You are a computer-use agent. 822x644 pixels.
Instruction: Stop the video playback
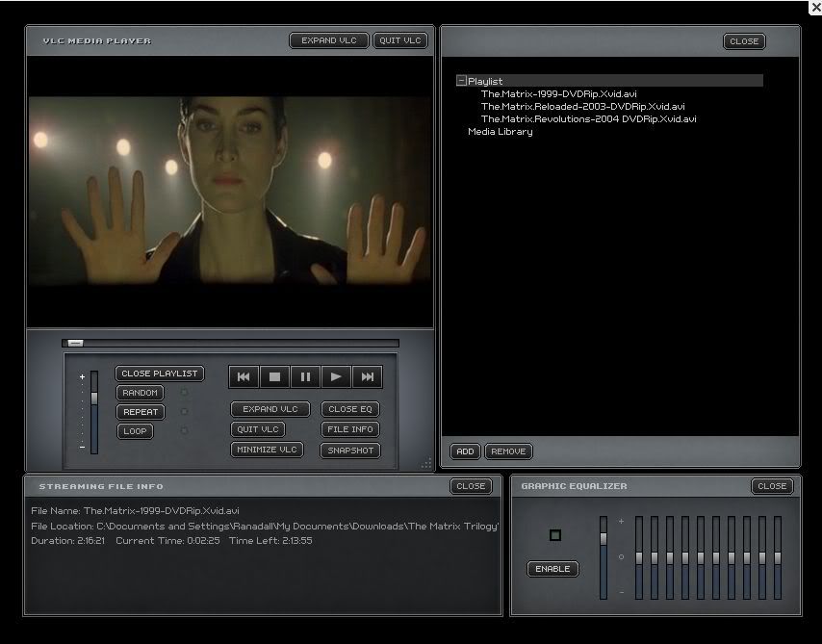click(274, 377)
